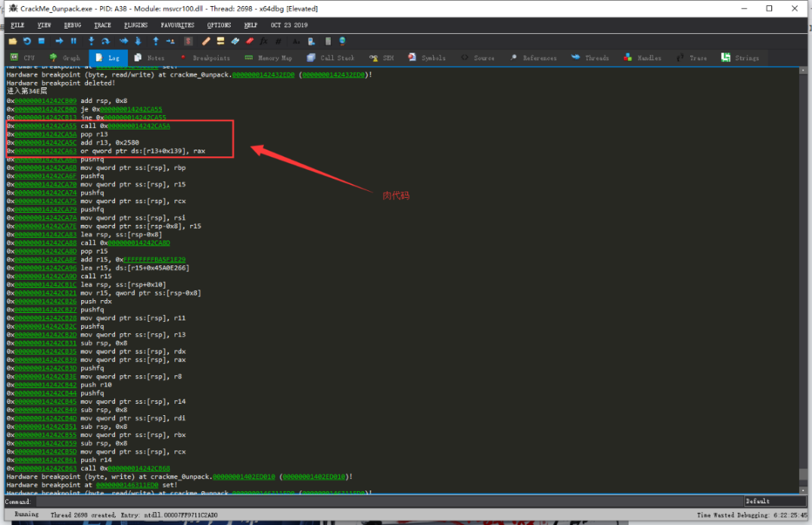Stop debugging with the square icon
This screenshot has width=812, height=525.
pos(41,41)
